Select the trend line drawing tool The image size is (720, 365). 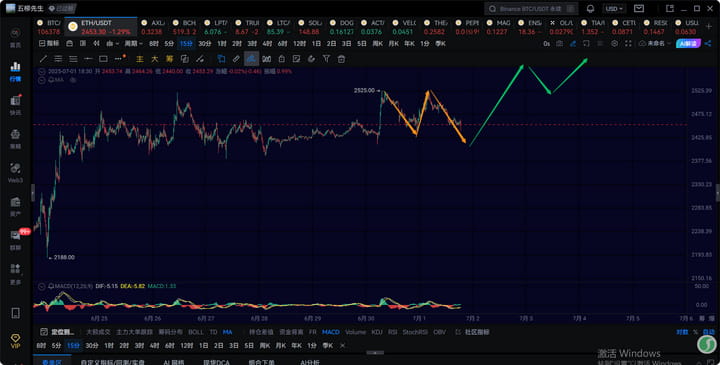click(x=43, y=59)
